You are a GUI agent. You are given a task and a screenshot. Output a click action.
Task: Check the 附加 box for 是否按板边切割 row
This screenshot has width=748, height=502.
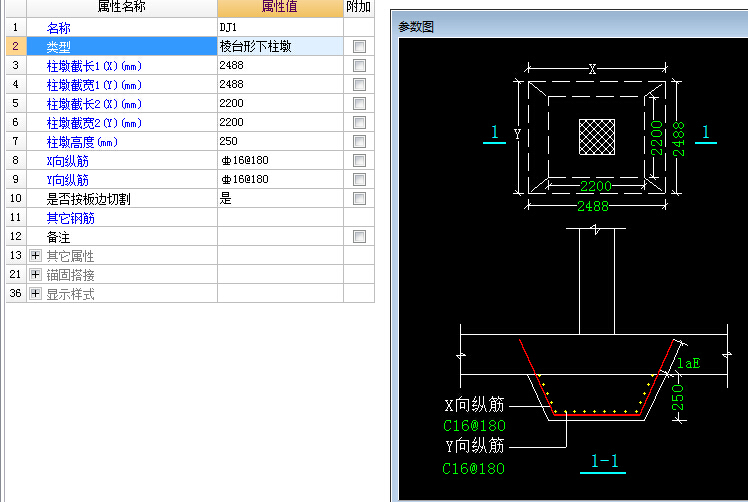tap(359, 199)
